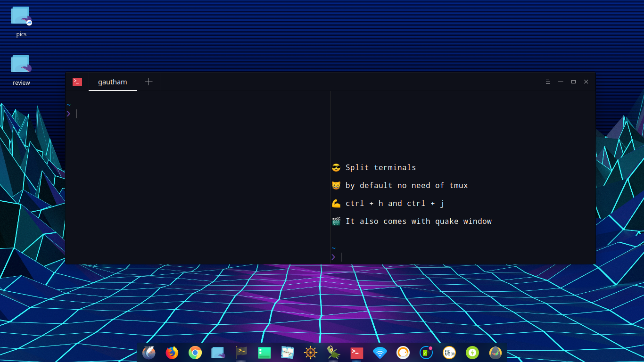Viewport: 644px width, 362px height.
Task: Open the file manager in the dock
Action: point(218,353)
